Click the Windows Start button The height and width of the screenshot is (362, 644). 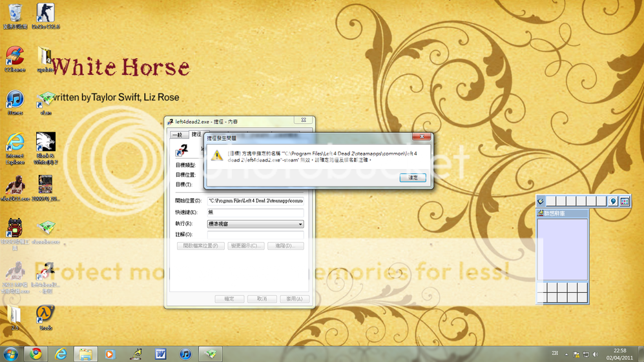(x=10, y=354)
